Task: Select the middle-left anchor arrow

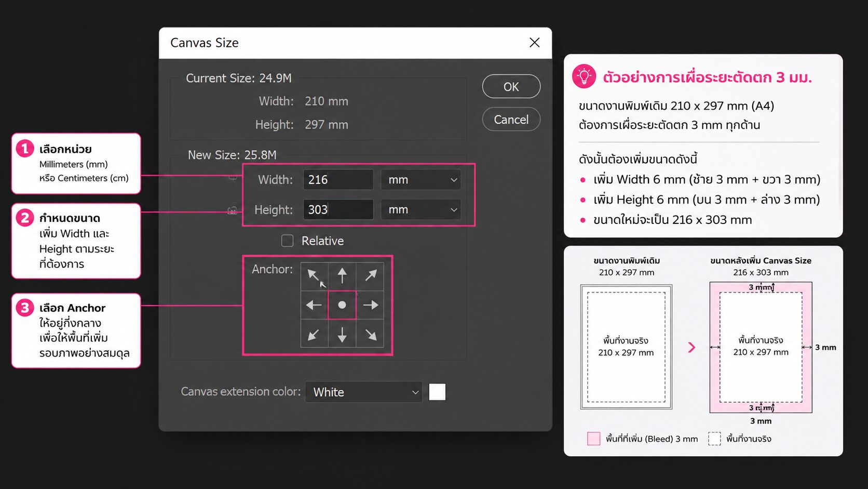Action: [314, 305]
